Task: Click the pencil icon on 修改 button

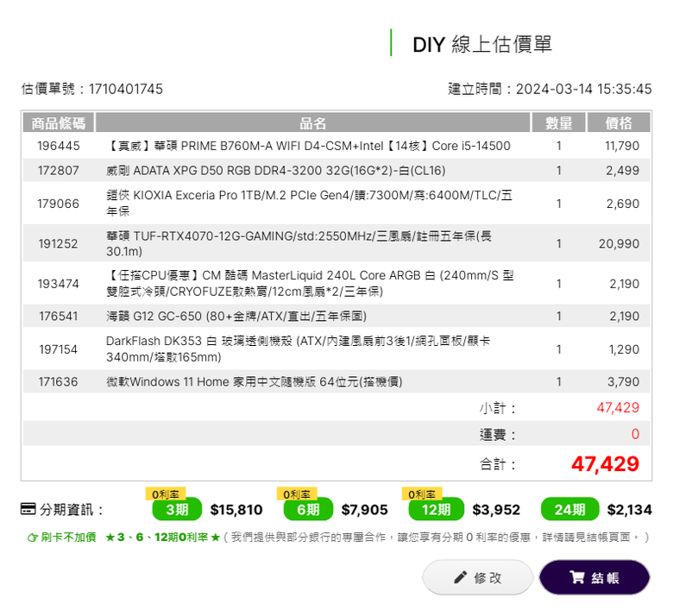Action: (x=460, y=577)
